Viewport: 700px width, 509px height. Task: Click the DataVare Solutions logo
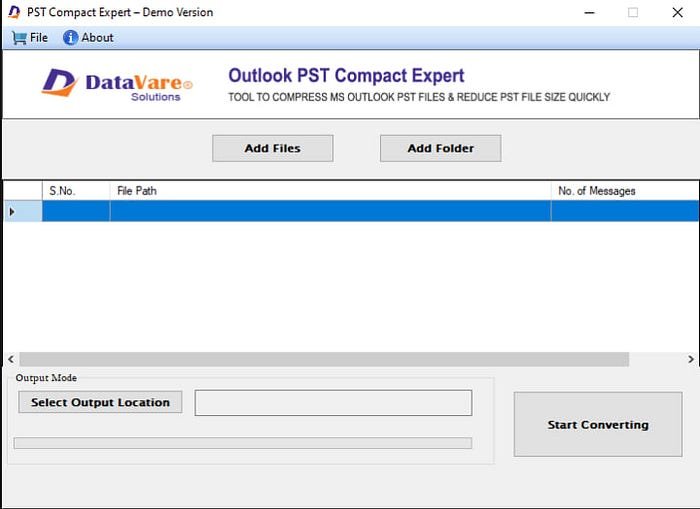[117, 83]
